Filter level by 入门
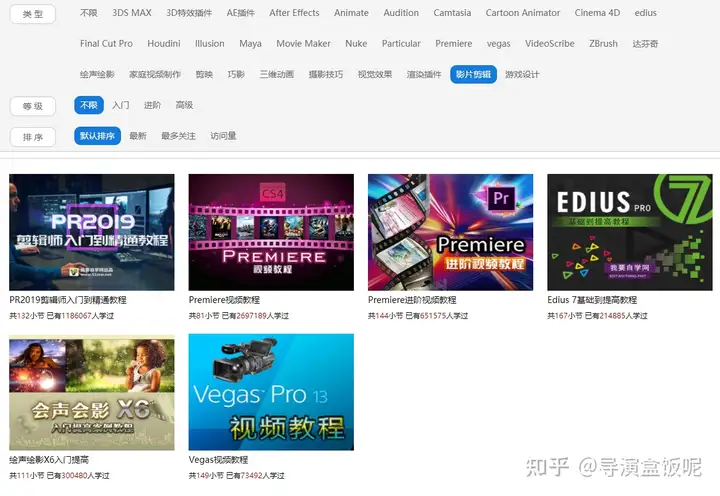Screen dimensions: 720x496 121,105
